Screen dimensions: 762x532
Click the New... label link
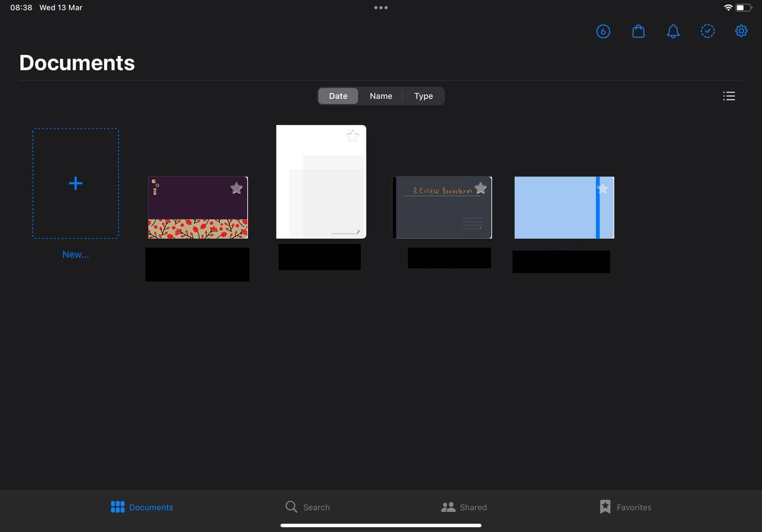pos(76,254)
